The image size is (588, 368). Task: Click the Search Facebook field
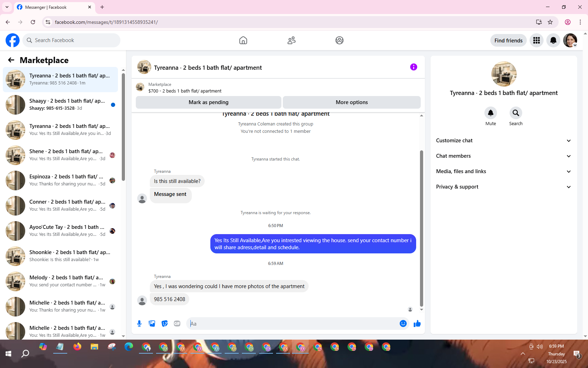(x=71, y=40)
